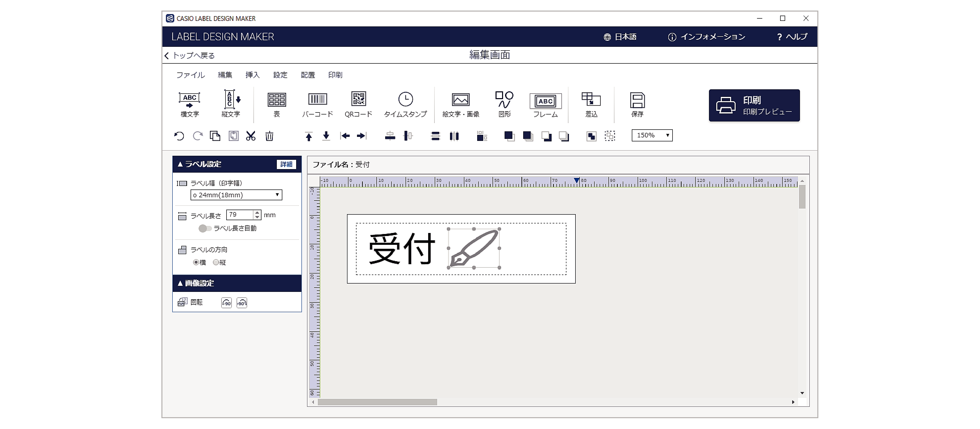The height and width of the screenshot is (429, 980).
Task: Insert a タイムスタンプ clock icon
Action: [x=406, y=104]
